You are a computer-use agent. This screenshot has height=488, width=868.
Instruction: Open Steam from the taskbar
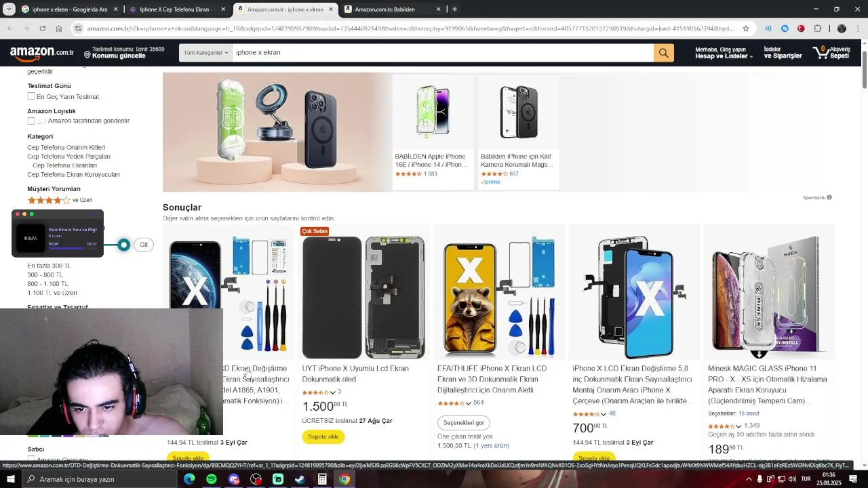300,479
